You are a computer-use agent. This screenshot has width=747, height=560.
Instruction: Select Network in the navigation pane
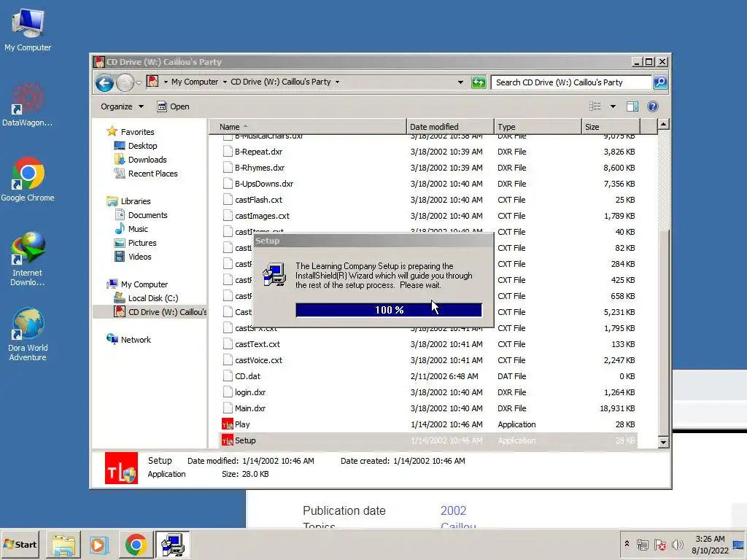click(x=136, y=340)
